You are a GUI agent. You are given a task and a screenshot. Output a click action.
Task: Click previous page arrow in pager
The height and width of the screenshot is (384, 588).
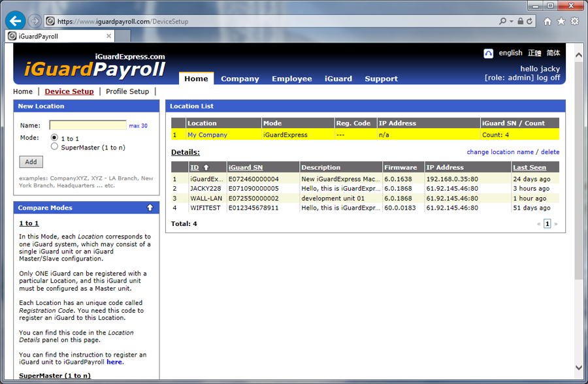point(538,224)
